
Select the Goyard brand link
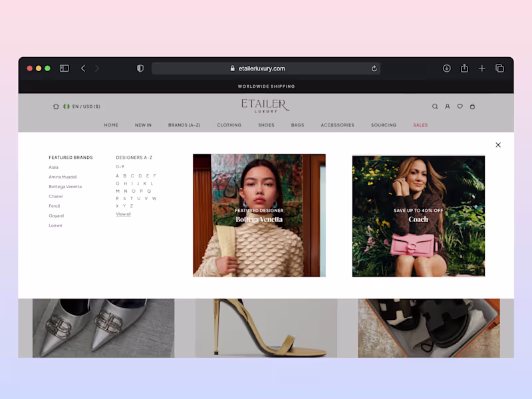tap(57, 215)
